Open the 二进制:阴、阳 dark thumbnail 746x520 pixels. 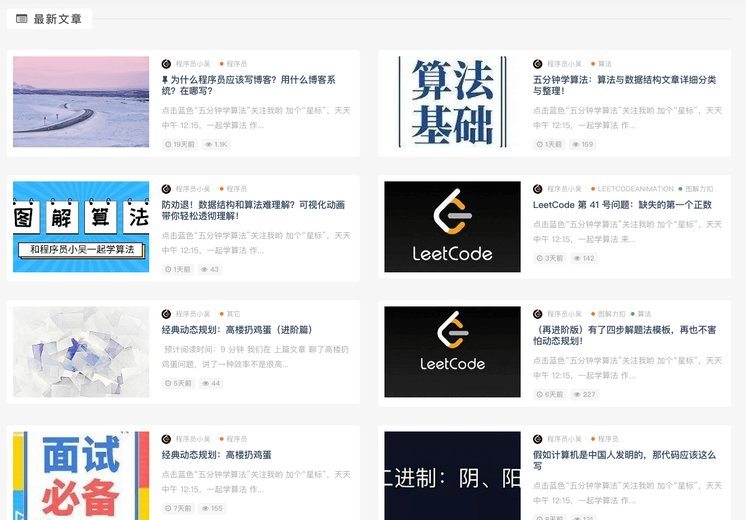point(452,476)
